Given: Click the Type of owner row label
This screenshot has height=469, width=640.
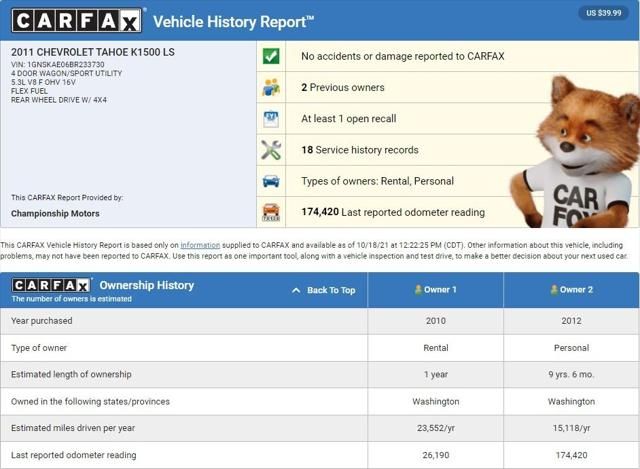Looking at the screenshot, I should click(39, 348).
